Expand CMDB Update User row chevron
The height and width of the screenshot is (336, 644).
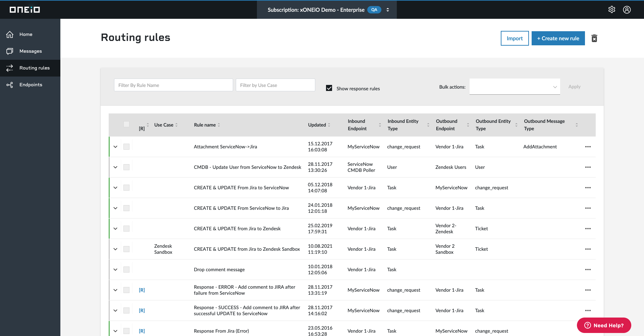pyautogui.click(x=115, y=167)
